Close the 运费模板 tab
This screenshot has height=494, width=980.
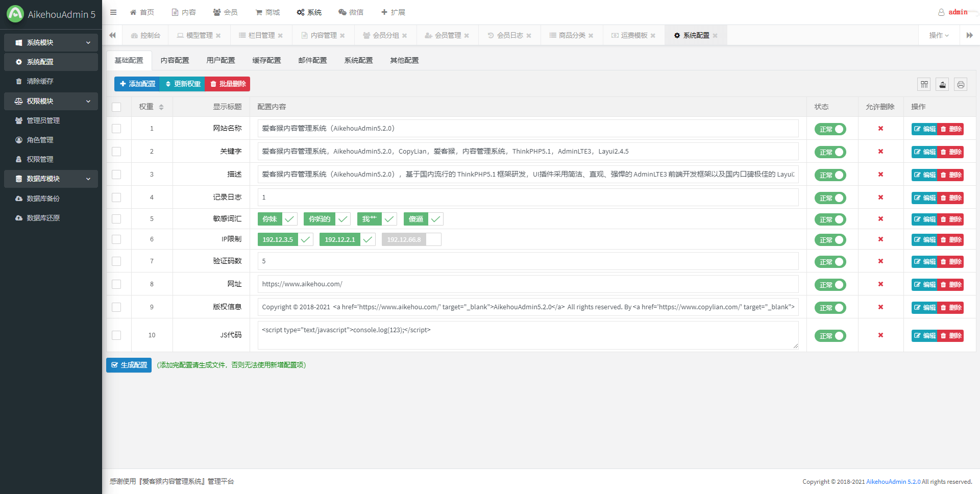(x=653, y=36)
